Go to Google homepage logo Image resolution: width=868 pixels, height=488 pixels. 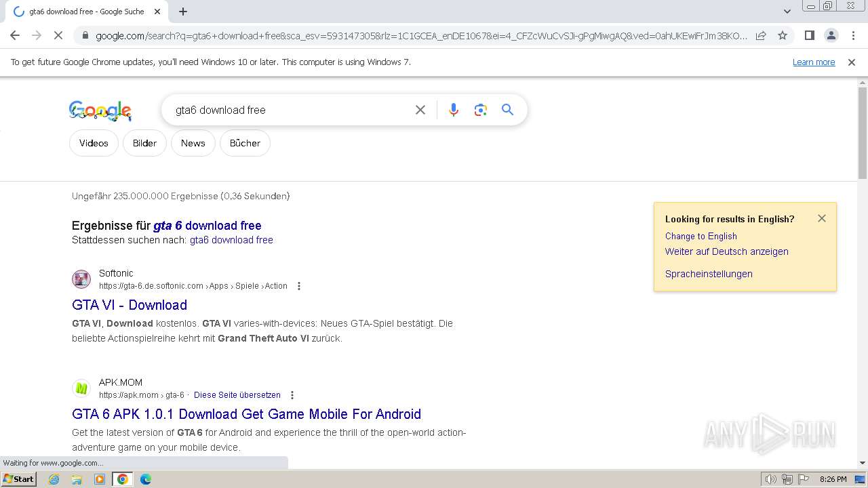(100, 110)
